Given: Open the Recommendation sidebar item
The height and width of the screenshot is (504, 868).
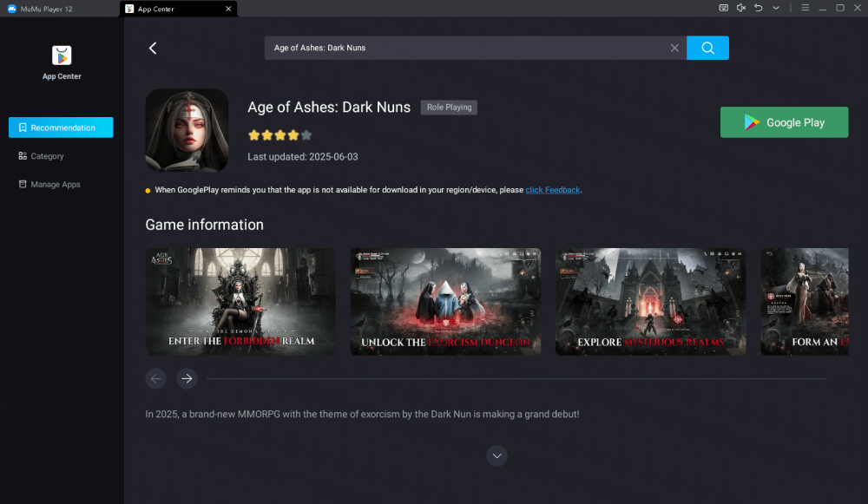Looking at the screenshot, I should tap(61, 128).
